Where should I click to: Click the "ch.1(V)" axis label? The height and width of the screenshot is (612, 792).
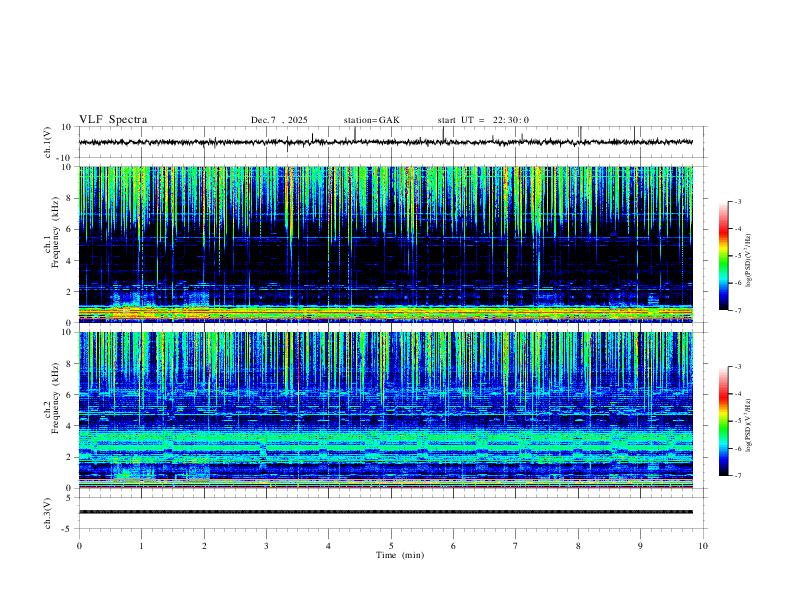[x=48, y=142]
